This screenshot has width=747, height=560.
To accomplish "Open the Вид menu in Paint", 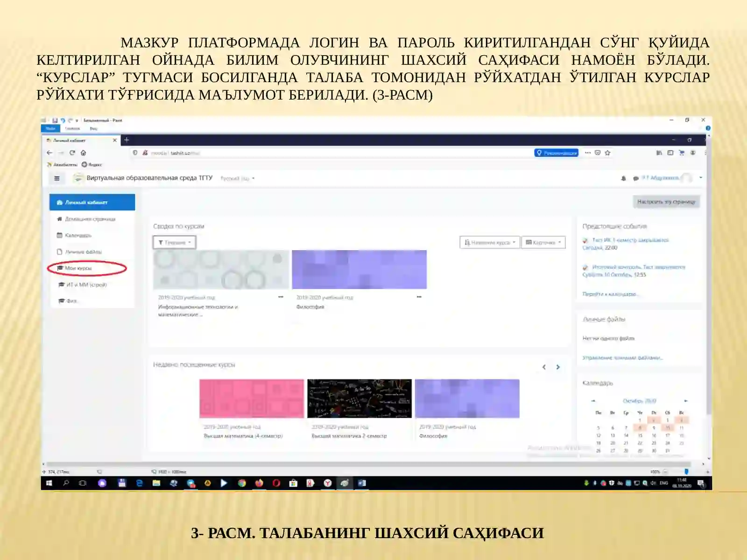I will (94, 128).
